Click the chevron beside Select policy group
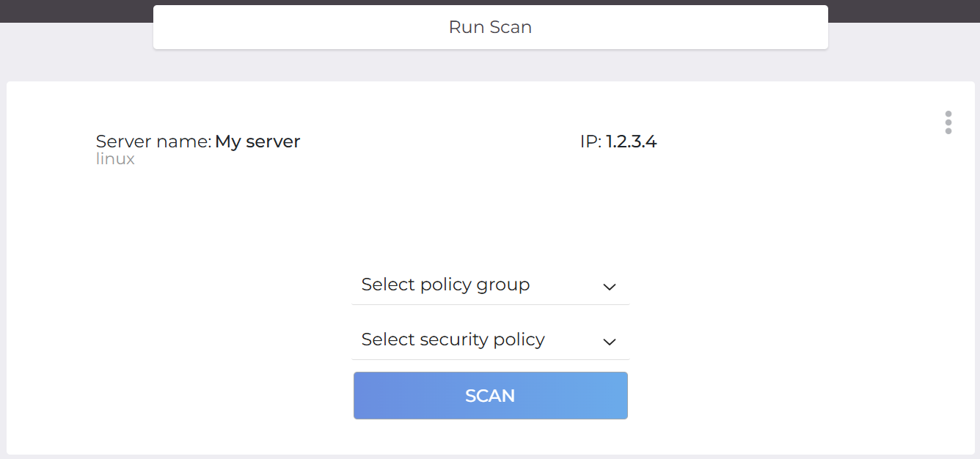Image resolution: width=980 pixels, height=459 pixels. [x=609, y=287]
